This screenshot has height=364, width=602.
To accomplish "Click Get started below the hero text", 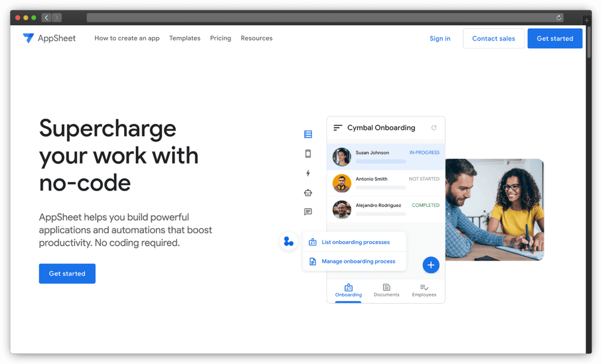I will click(67, 273).
